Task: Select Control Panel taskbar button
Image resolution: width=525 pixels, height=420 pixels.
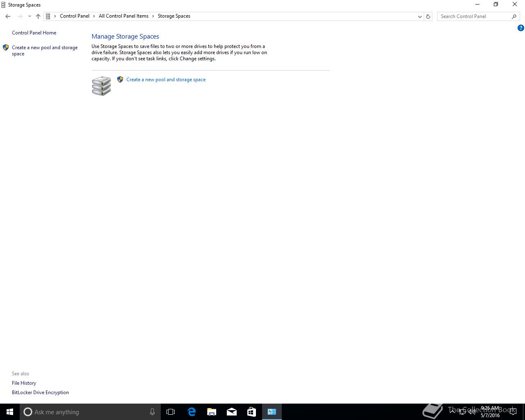Action: [x=272, y=412]
